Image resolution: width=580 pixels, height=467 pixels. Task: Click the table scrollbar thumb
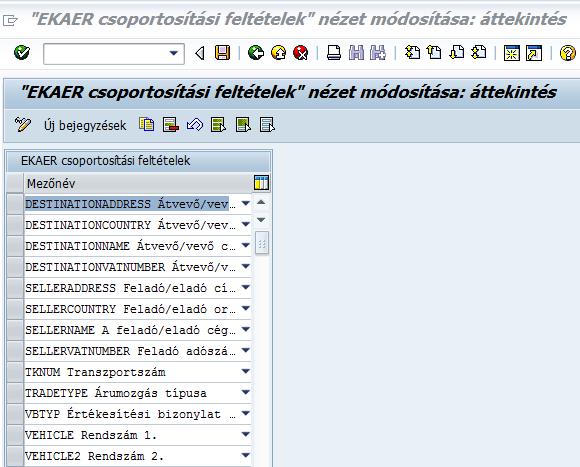click(262, 243)
